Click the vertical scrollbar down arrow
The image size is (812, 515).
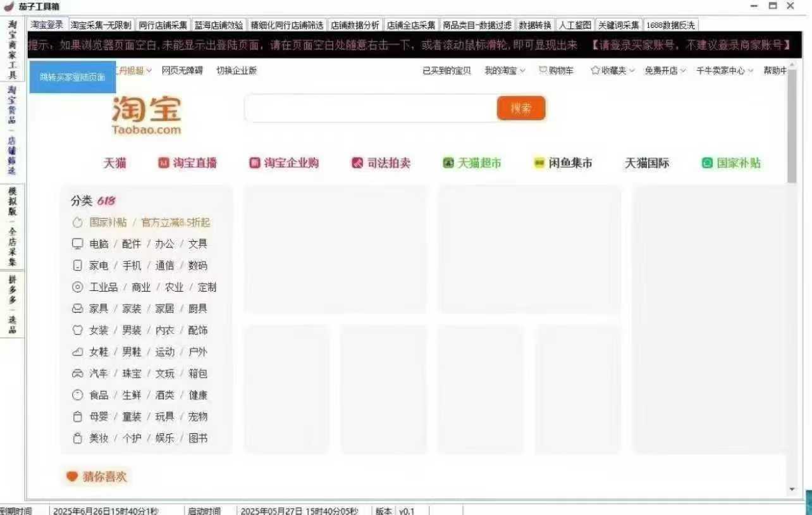point(792,490)
